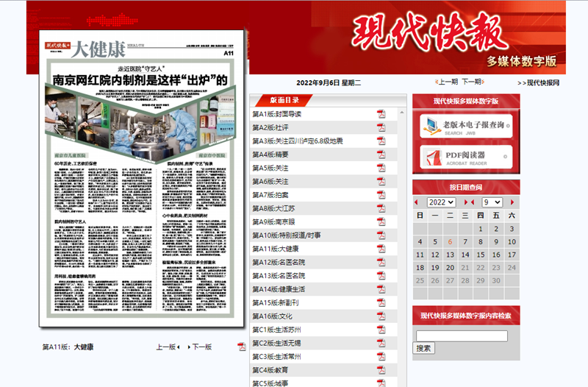Select calendar date 6 highlighted in orange
588x387 pixels.
[450, 242]
